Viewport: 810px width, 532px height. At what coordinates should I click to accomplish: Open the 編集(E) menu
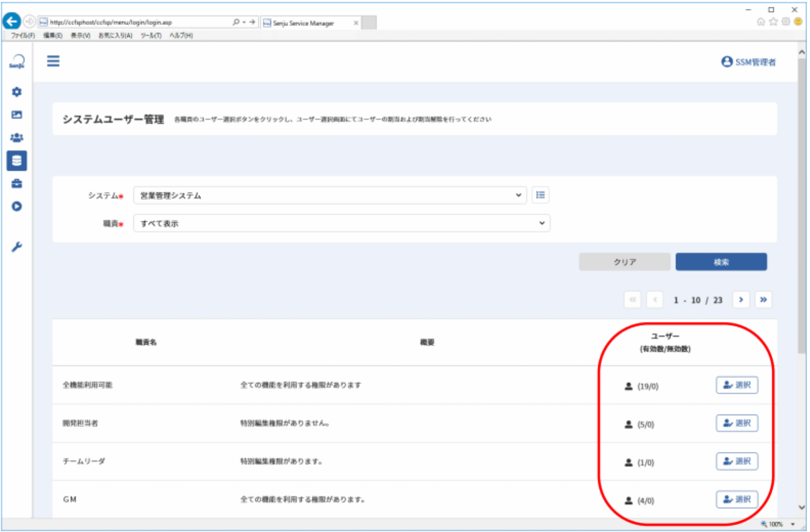[x=53, y=35]
